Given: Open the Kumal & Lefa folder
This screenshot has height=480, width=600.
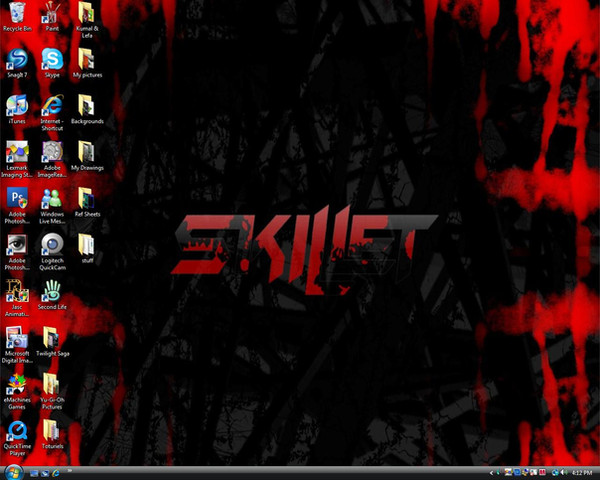Looking at the screenshot, I should click(x=87, y=20).
